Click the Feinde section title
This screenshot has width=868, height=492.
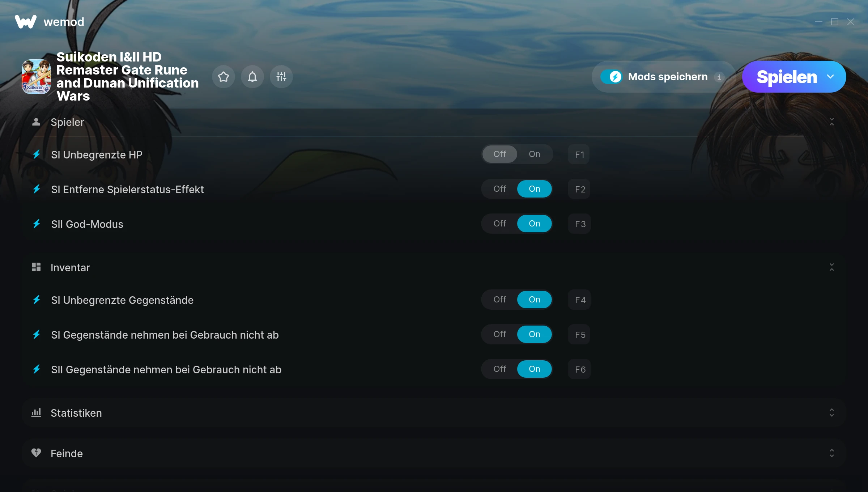(x=67, y=454)
